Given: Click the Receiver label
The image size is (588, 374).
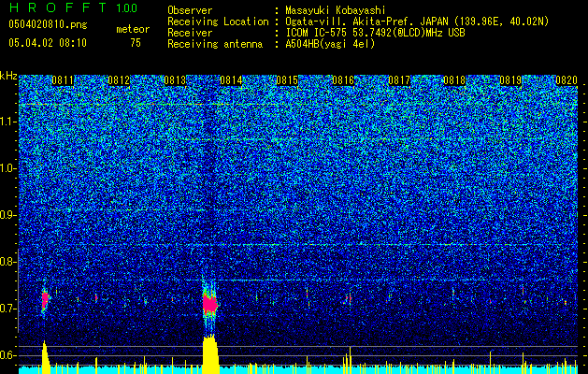Looking at the screenshot, I should 190,33.
